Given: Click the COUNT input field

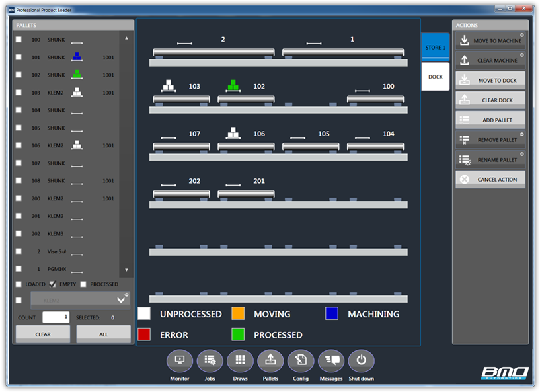Looking at the screenshot, I should coord(56,317).
